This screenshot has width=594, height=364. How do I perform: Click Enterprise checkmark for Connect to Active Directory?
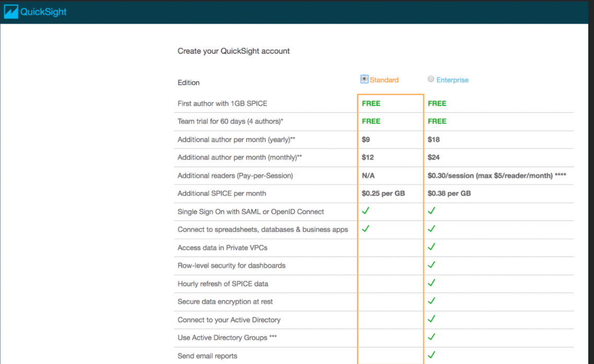[x=432, y=319]
